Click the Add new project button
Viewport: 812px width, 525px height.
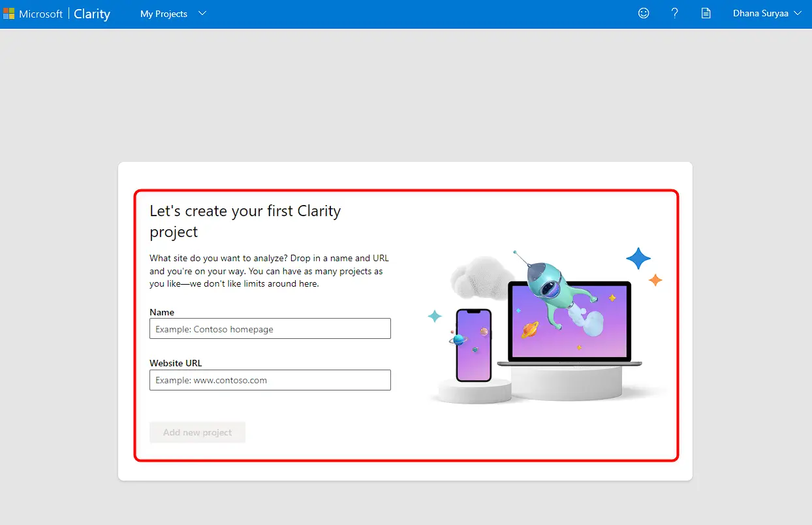pos(198,432)
